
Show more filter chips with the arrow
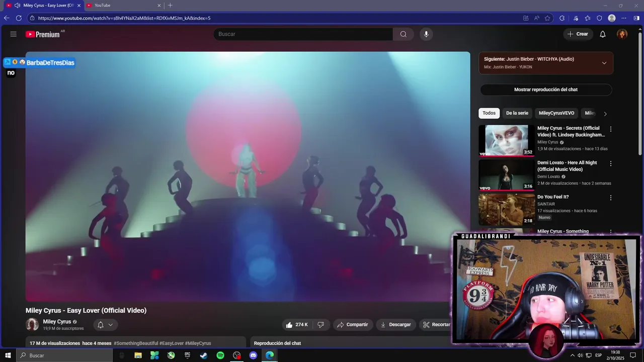pos(605,114)
